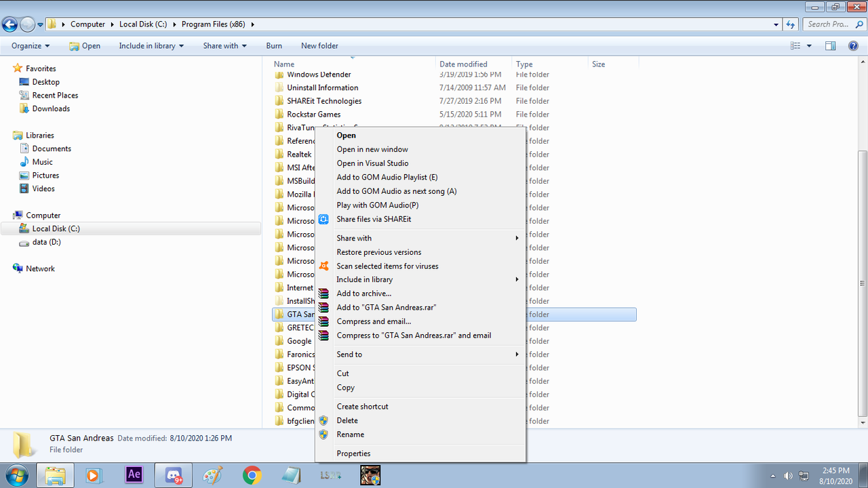The height and width of the screenshot is (488, 868).
Task: Select the Uninstall Information folder row
Action: [x=454, y=87]
